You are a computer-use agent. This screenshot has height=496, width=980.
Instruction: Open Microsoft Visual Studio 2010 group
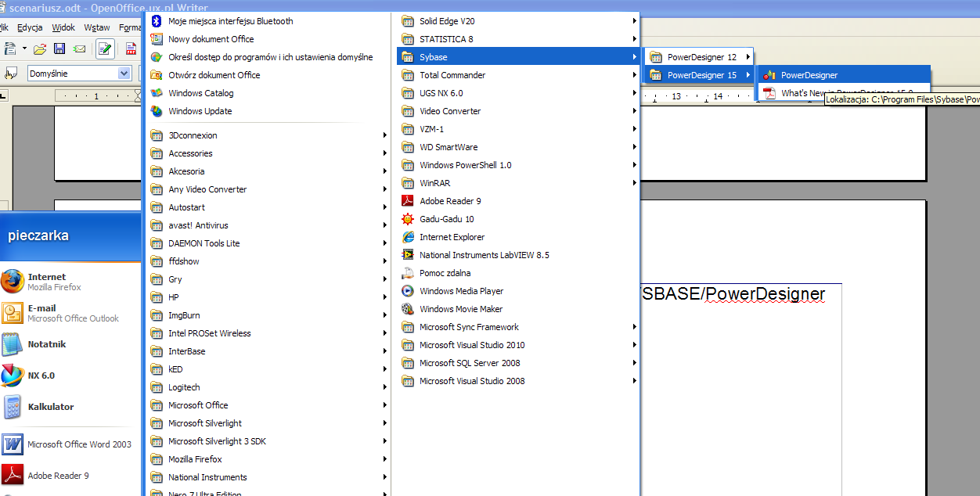[x=517, y=345]
